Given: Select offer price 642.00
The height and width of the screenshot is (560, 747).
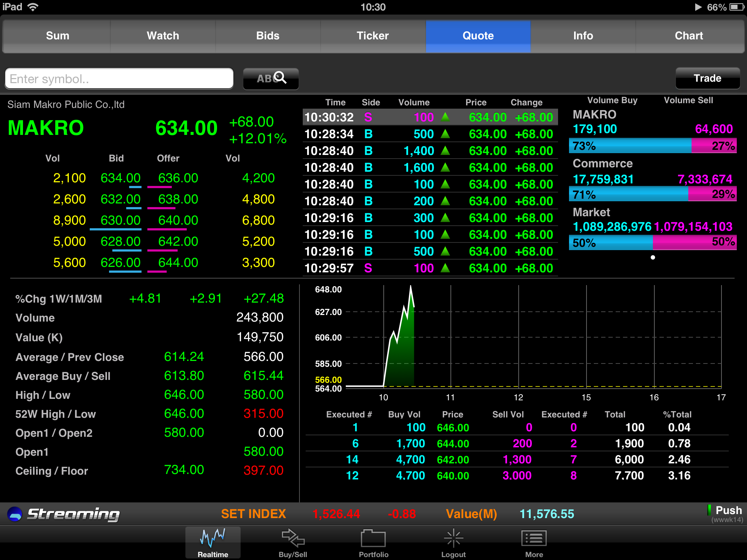Looking at the screenshot, I should [178, 241].
